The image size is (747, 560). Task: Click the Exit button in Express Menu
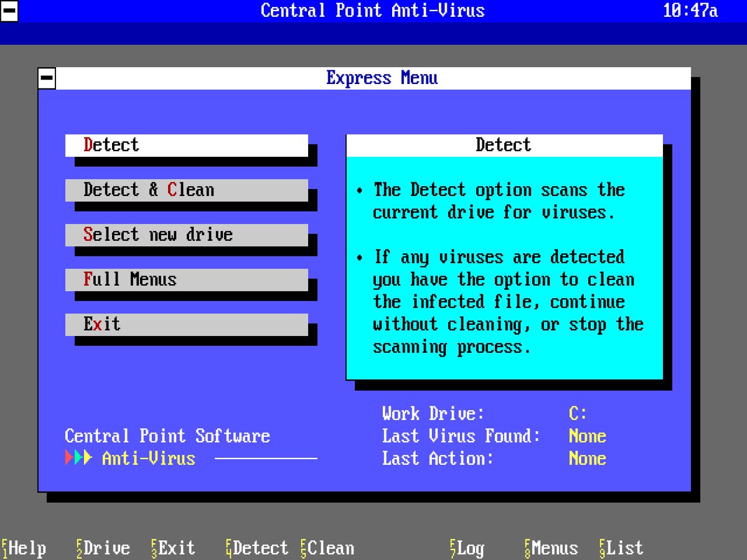187,325
